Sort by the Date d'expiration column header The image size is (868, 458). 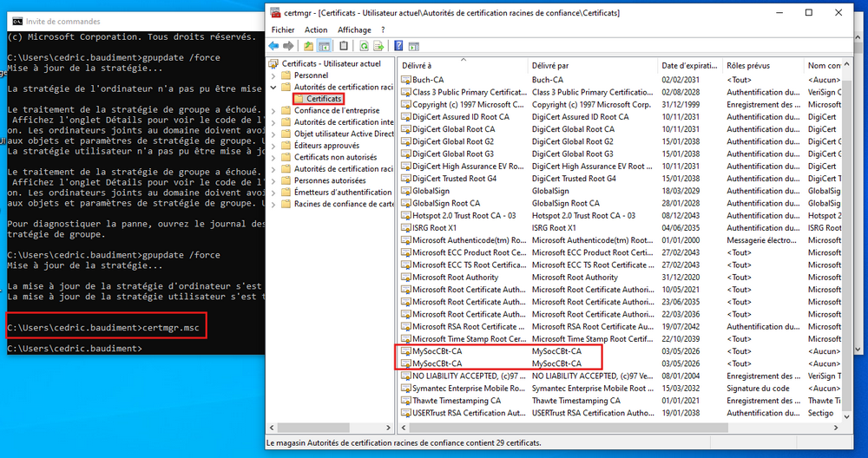pyautogui.click(x=689, y=65)
